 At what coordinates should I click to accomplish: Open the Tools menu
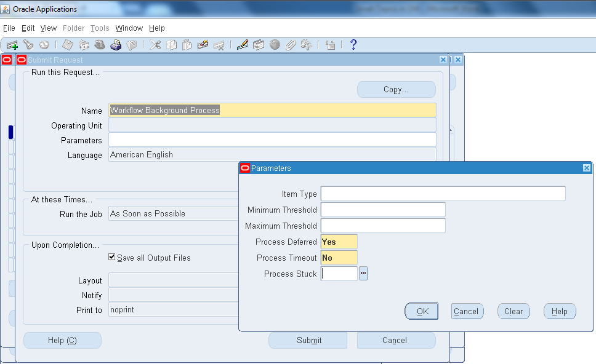pyautogui.click(x=100, y=28)
